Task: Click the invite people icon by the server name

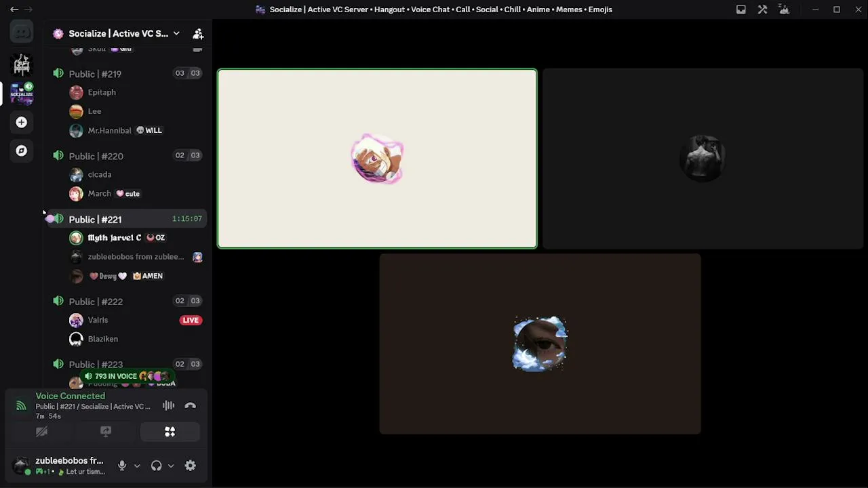Action: click(198, 33)
